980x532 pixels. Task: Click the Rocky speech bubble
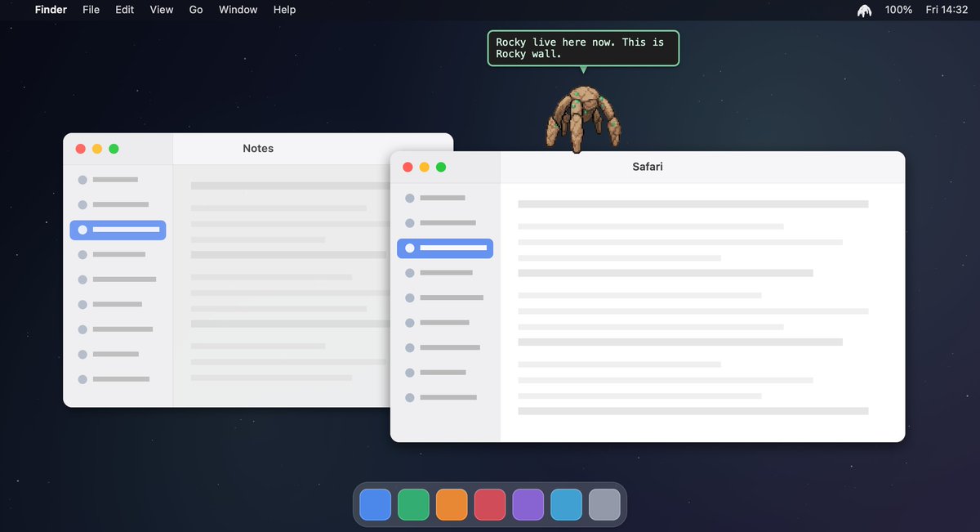coord(583,48)
